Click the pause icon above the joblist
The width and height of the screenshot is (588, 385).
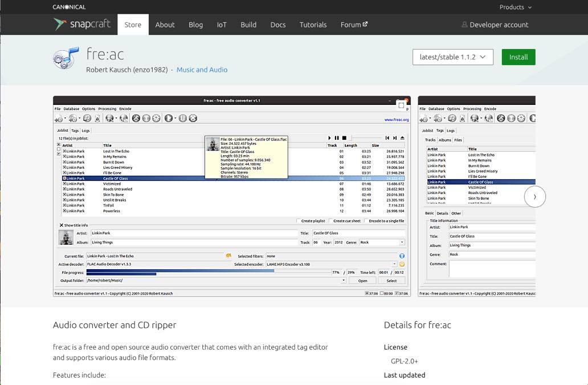pyautogui.click(x=337, y=138)
